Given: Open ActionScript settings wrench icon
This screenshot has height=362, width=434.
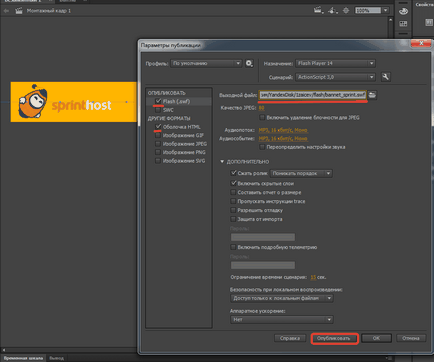Looking at the screenshot, I should pos(386,77).
